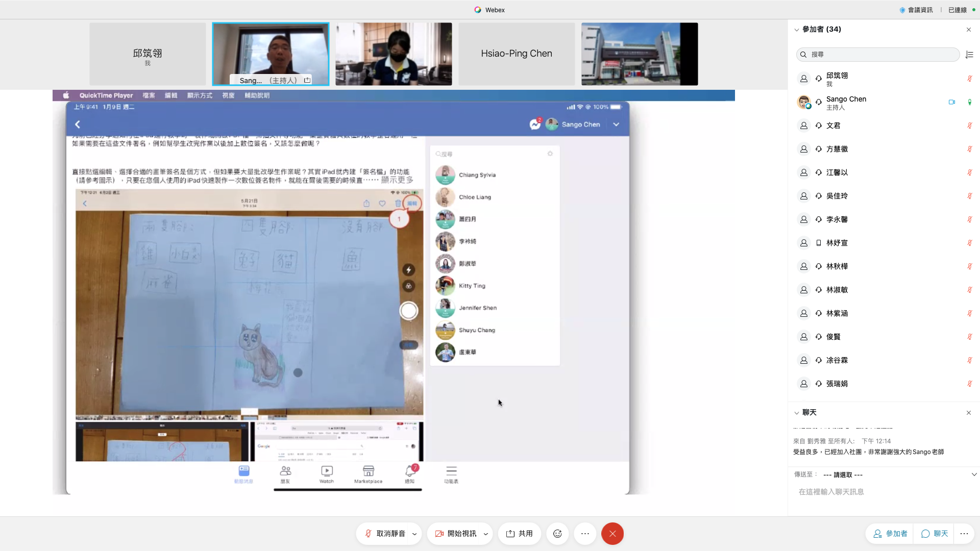Collapse the 聊天 chat panel header
The width and height of the screenshot is (980, 551).
pyautogui.click(x=797, y=413)
